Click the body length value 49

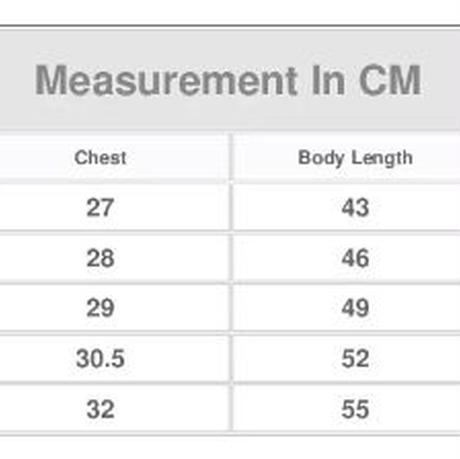tap(355, 308)
